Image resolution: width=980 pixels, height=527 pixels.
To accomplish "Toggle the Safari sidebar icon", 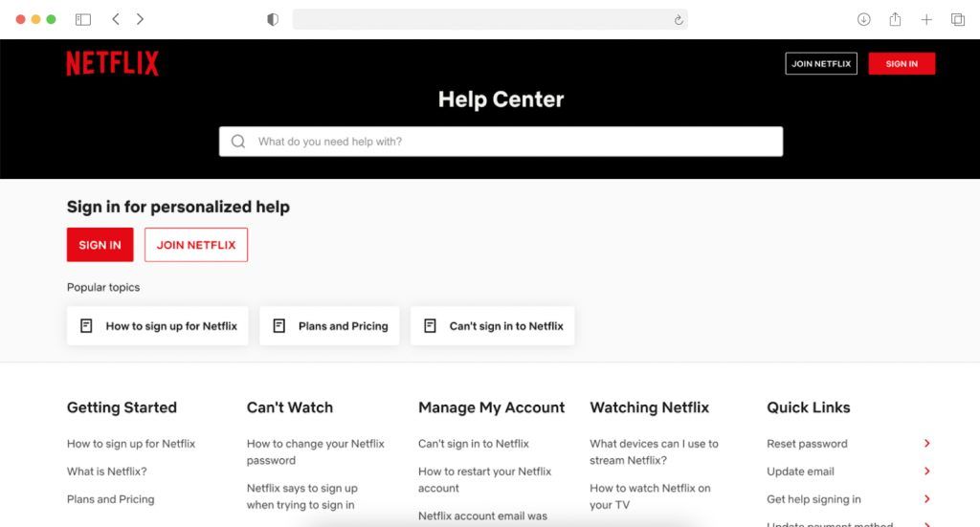I will (x=83, y=19).
